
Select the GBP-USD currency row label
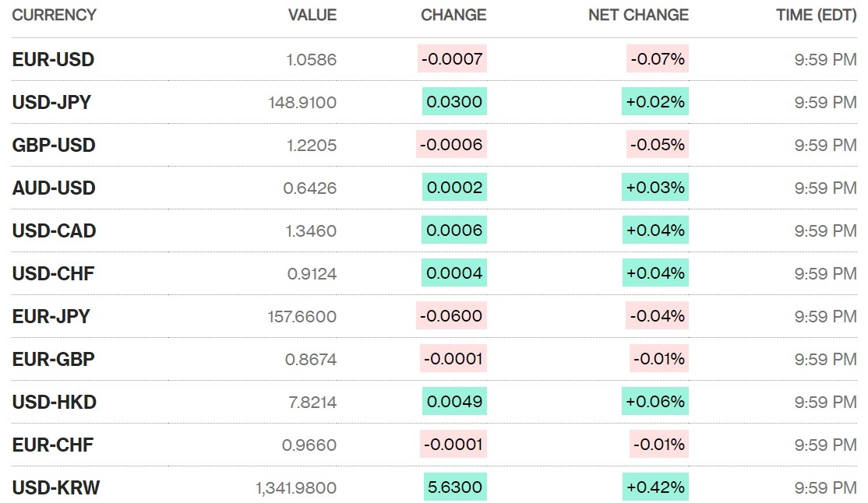54,145
